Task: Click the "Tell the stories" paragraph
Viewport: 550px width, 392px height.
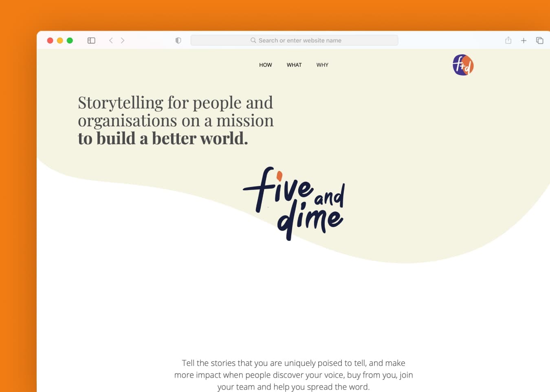Action: click(293, 374)
